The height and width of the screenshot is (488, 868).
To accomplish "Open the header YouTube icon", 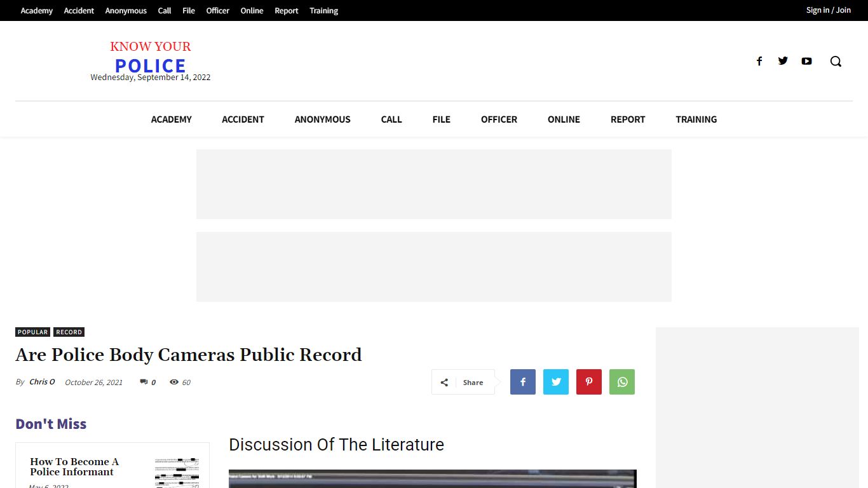I will [x=806, y=61].
